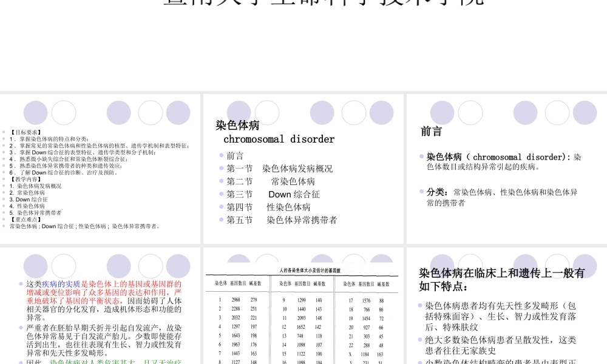Select the 前言 entry in the contents list
607x364 pixels.
click(236, 156)
